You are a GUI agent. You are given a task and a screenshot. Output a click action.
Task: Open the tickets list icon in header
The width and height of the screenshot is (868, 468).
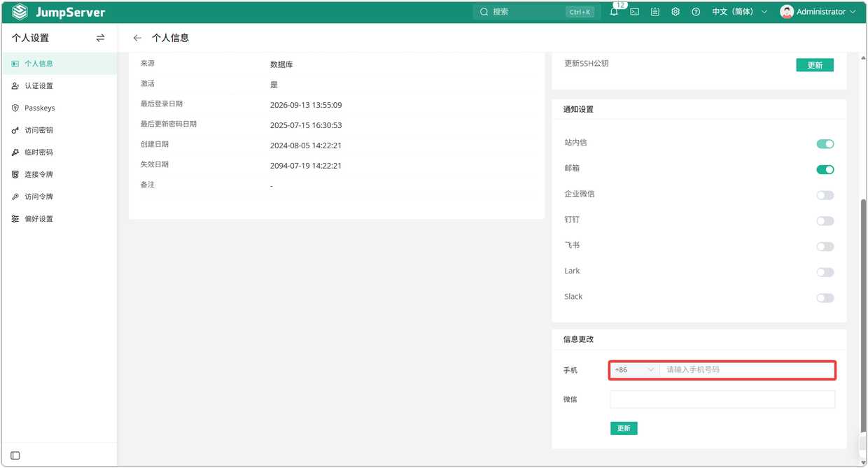coord(654,12)
